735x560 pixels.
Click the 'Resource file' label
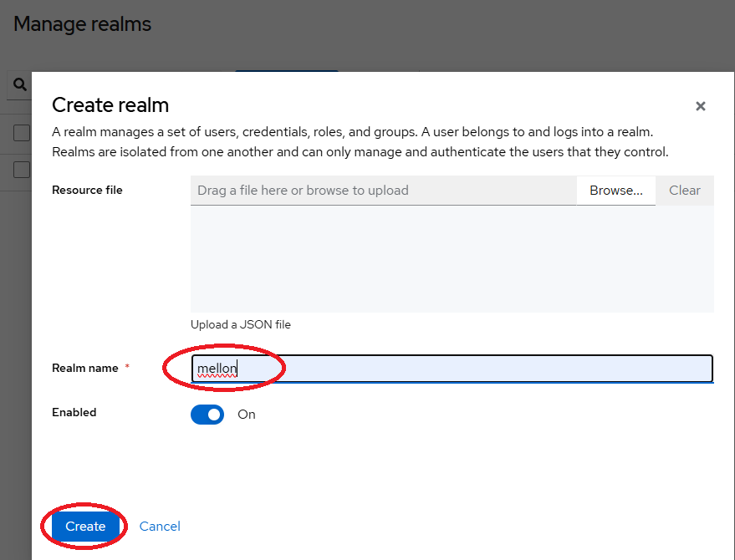coord(87,191)
